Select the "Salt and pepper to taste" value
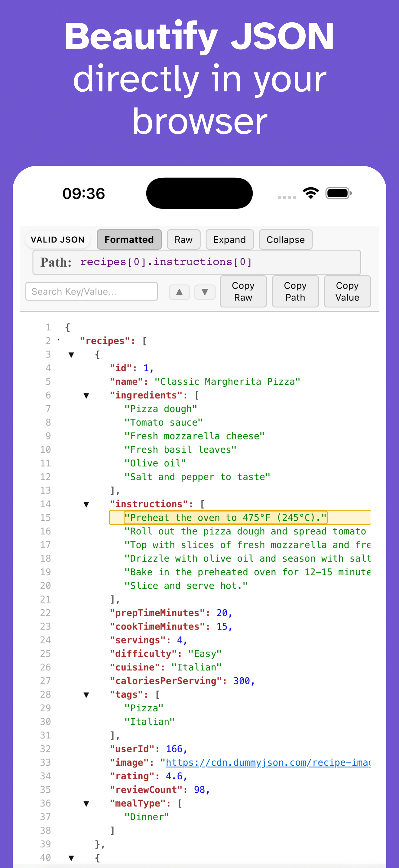399x868 pixels. tap(197, 477)
